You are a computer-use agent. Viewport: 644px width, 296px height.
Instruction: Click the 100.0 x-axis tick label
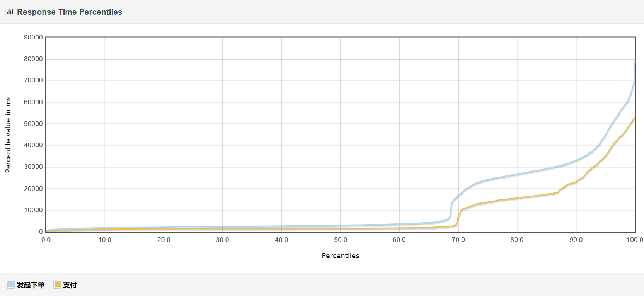click(x=635, y=240)
